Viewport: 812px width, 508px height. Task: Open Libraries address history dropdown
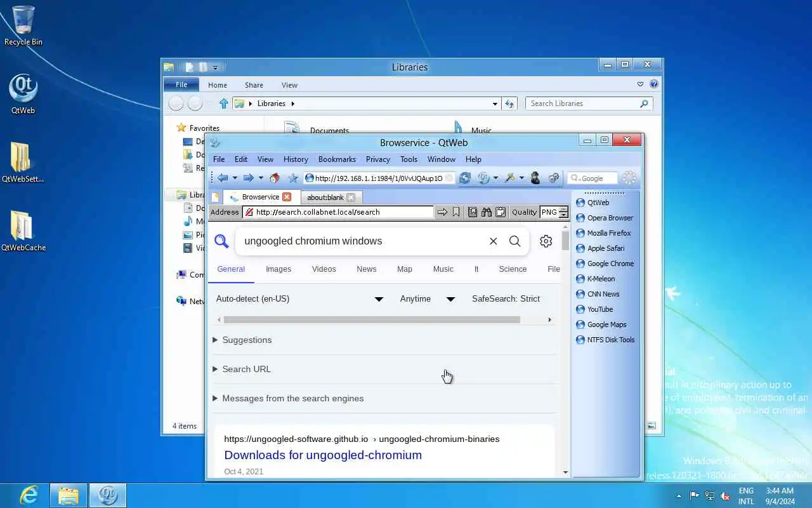(495, 104)
